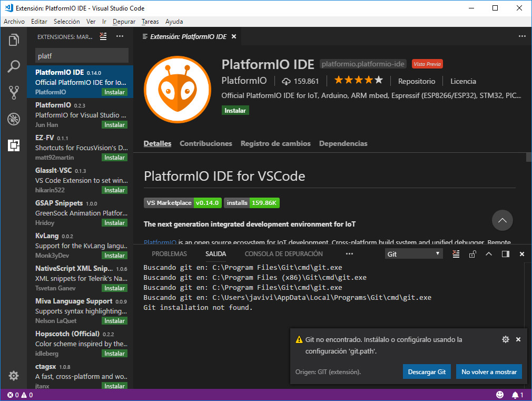532x401 pixels.
Task: Toggle the output scroll lock
Action: click(472, 254)
